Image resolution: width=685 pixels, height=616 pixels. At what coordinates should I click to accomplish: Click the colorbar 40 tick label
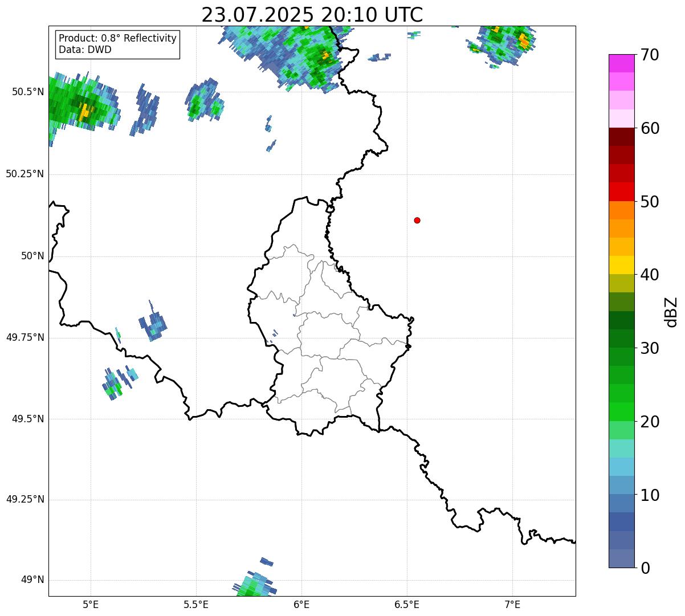(650, 275)
